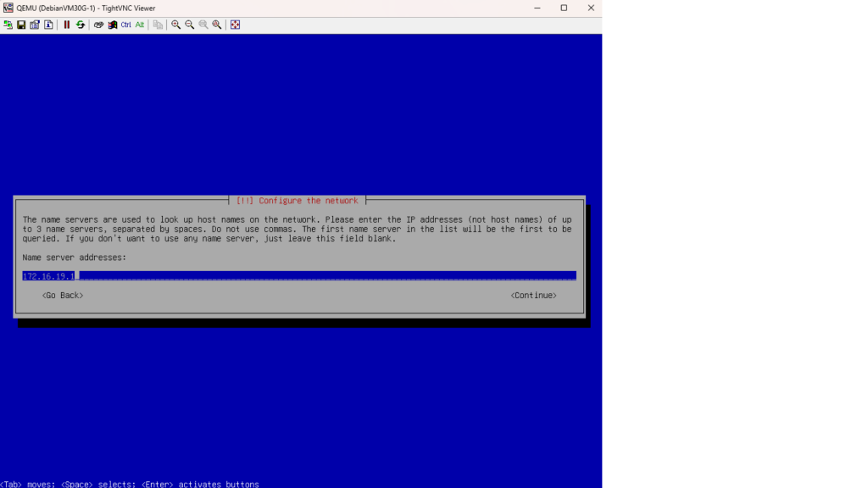Show connection info icon
Viewport: 868px width, 488px height.
tap(48, 25)
